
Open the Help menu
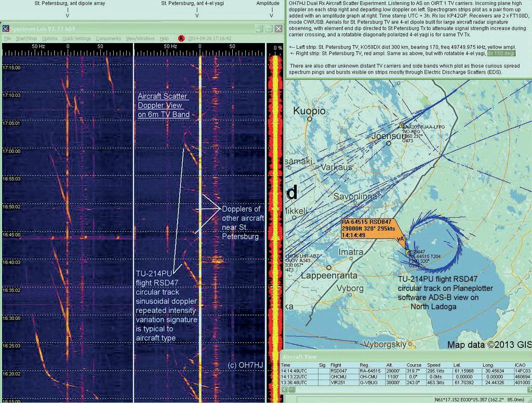164,38
